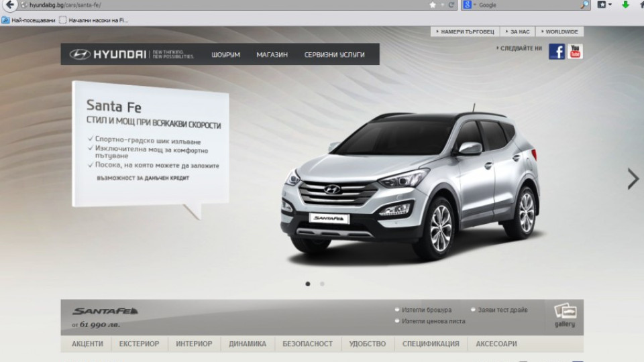644x362 pixels.
Task: Click НАМЕРИ ТЪРГОВЕЦ link
Action: click(466, 32)
